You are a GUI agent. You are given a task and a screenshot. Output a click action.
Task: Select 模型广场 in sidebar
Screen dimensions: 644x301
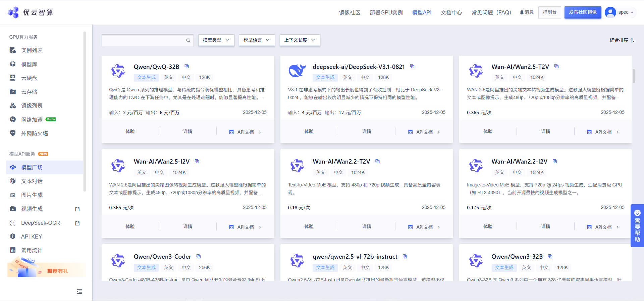pos(45,167)
